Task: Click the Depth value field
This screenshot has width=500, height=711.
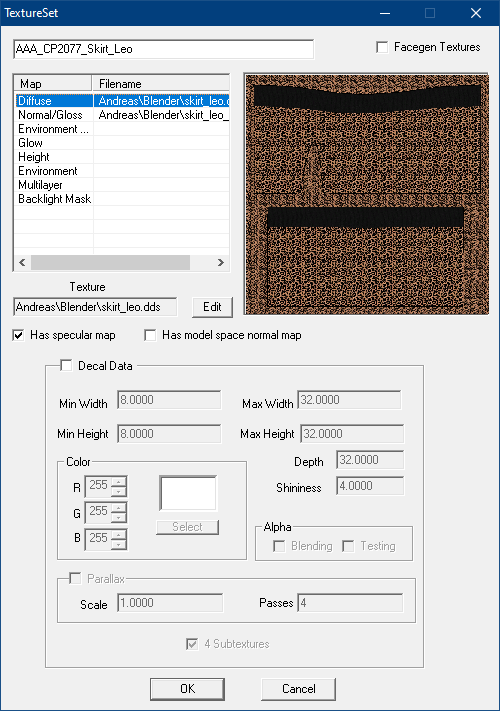Action: point(370,460)
